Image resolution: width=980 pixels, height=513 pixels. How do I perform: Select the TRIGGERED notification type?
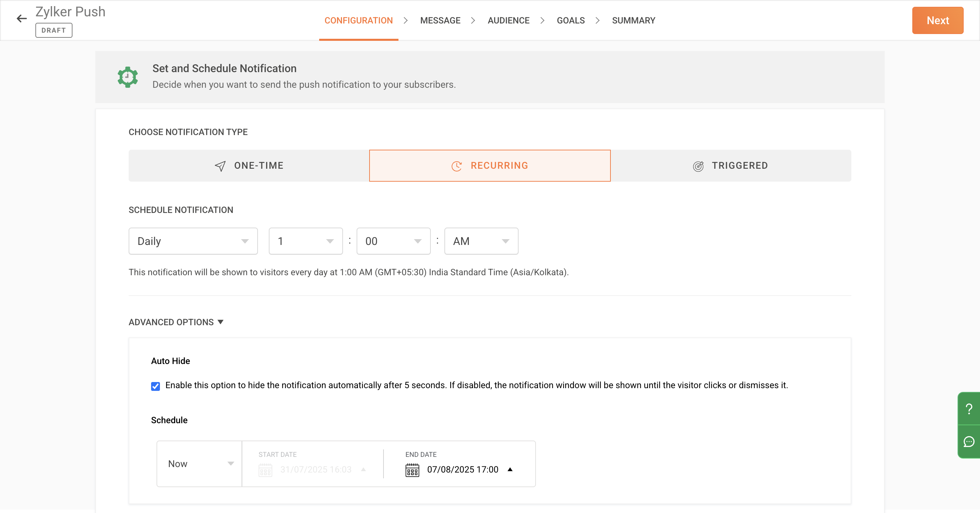[731, 165]
